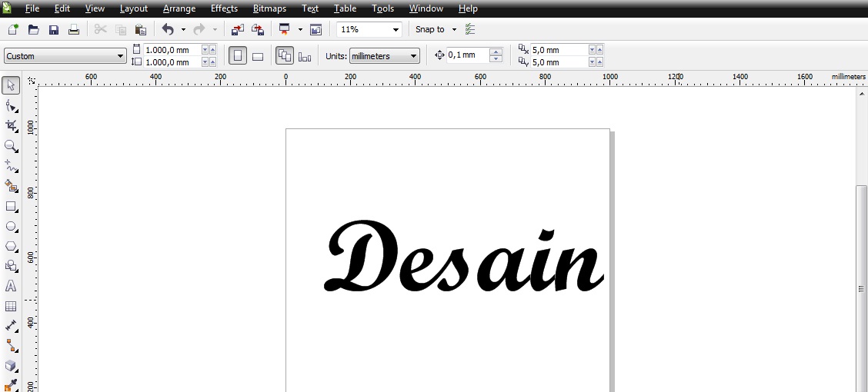Select the Text tool
The image size is (868, 392).
[x=11, y=286]
